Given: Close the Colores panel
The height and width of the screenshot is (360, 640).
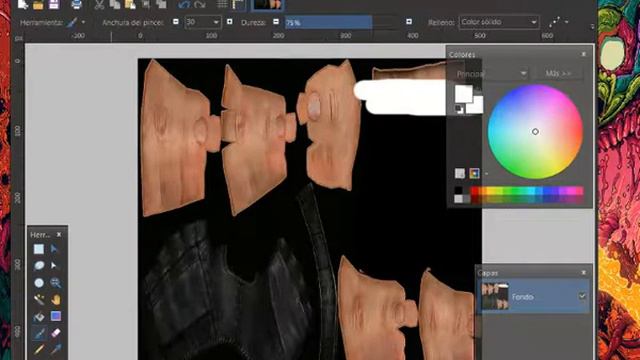Looking at the screenshot, I should point(584,54).
